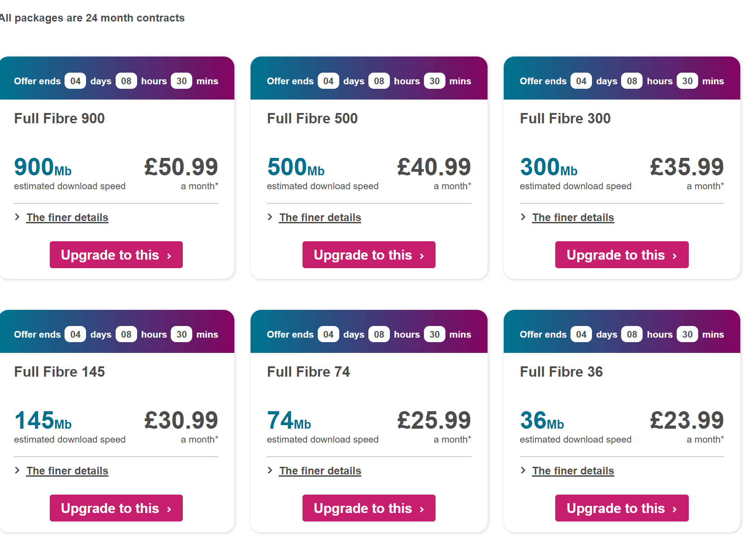756x552 pixels.
Task: Select Upgrade to this for Full Fibre 145
Action: 116,508
